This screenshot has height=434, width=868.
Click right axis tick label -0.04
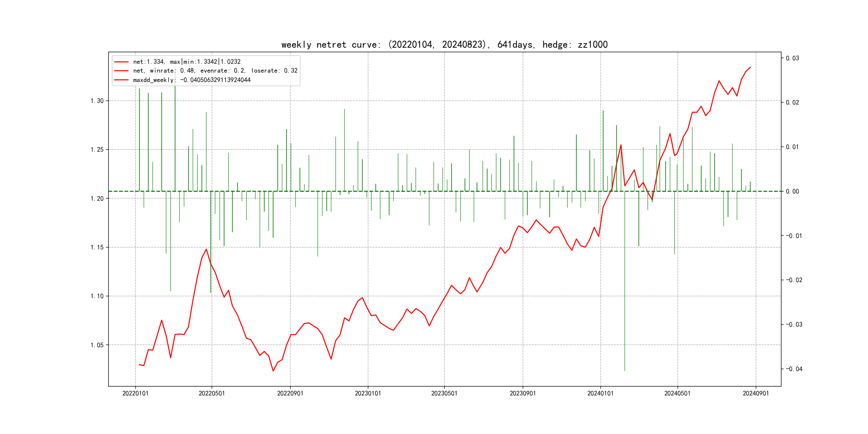(x=794, y=369)
